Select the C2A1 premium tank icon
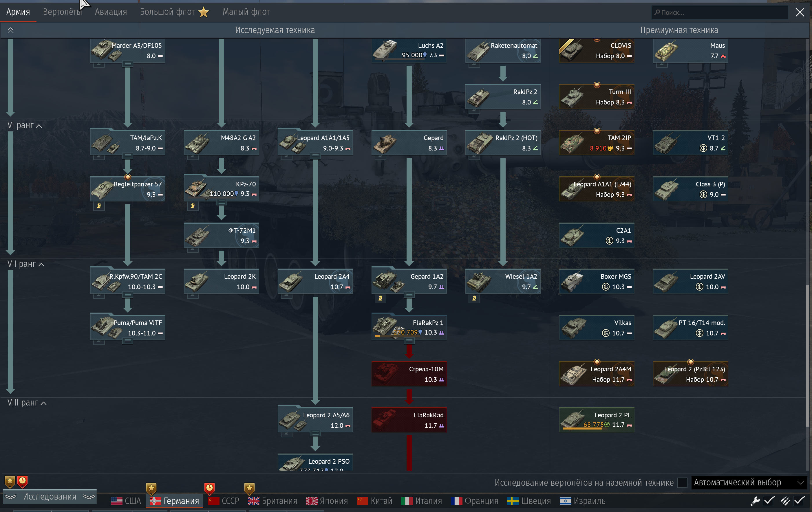 tap(572, 235)
